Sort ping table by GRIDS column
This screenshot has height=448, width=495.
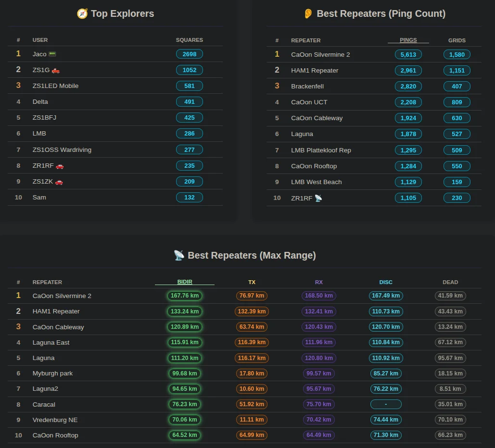(x=457, y=40)
